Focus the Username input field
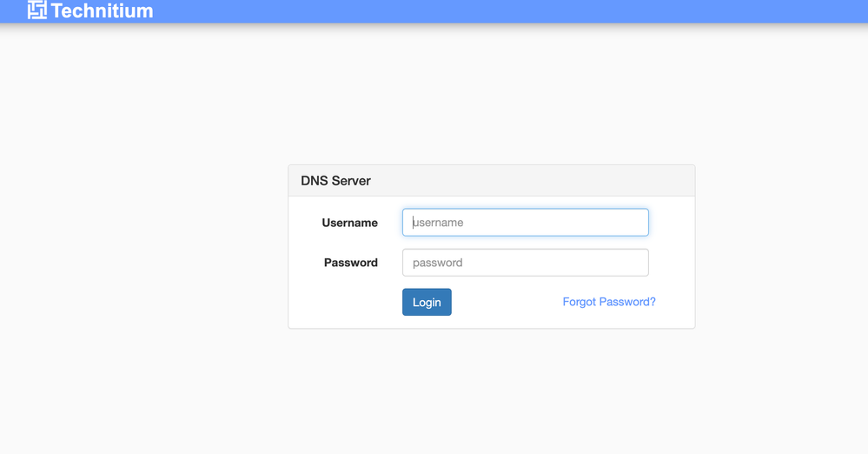This screenshot has height=454, width=868. click(x=525, y=223)
